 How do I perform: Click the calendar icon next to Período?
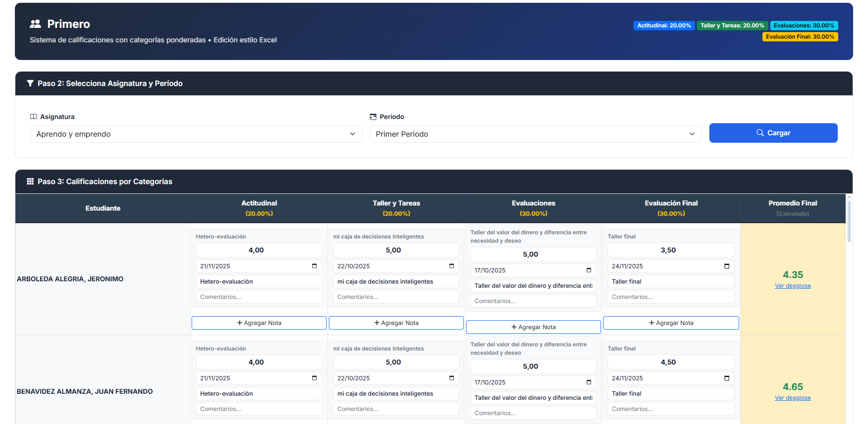coord(373,117)
